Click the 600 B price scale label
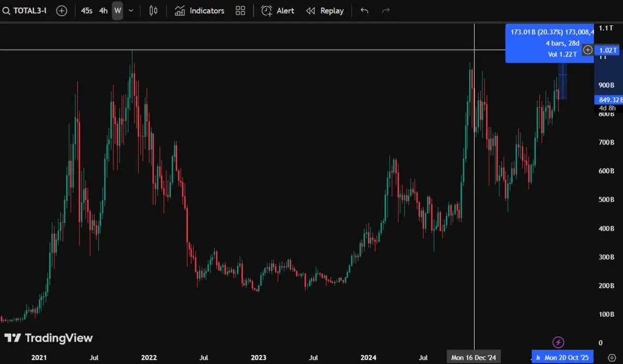Screen dimensions: 623x364 [x=607, y=171]
